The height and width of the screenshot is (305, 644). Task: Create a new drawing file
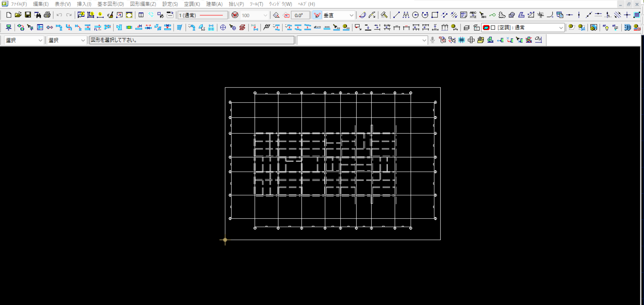[x=9, y=15]
